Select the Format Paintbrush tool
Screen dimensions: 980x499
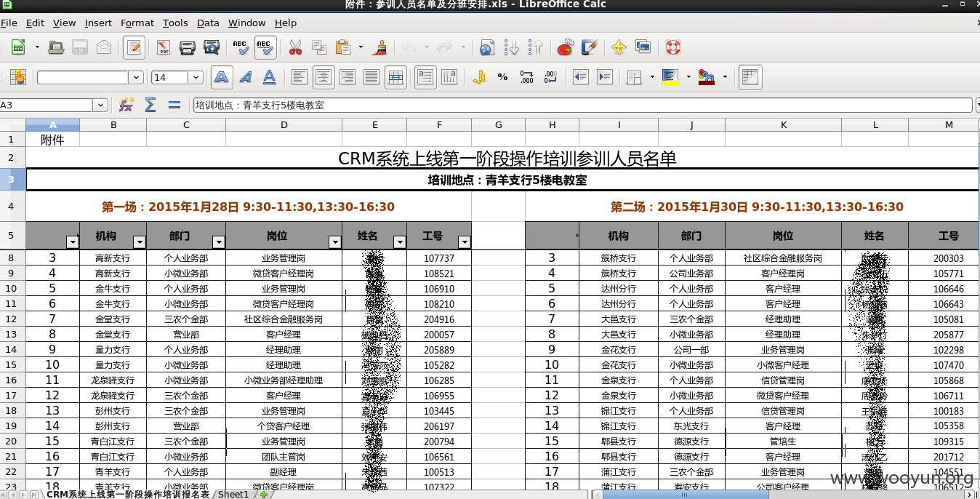[379, 48]
